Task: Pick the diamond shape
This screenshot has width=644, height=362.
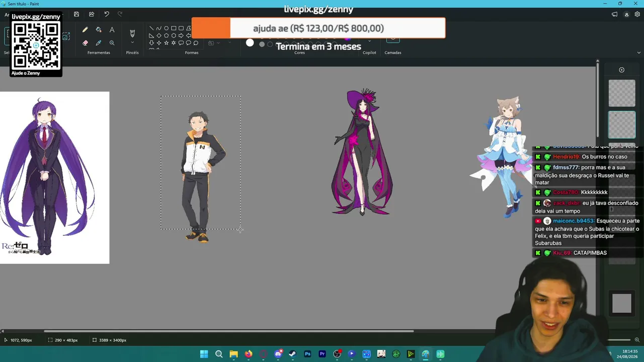Action: coord(159,36)
